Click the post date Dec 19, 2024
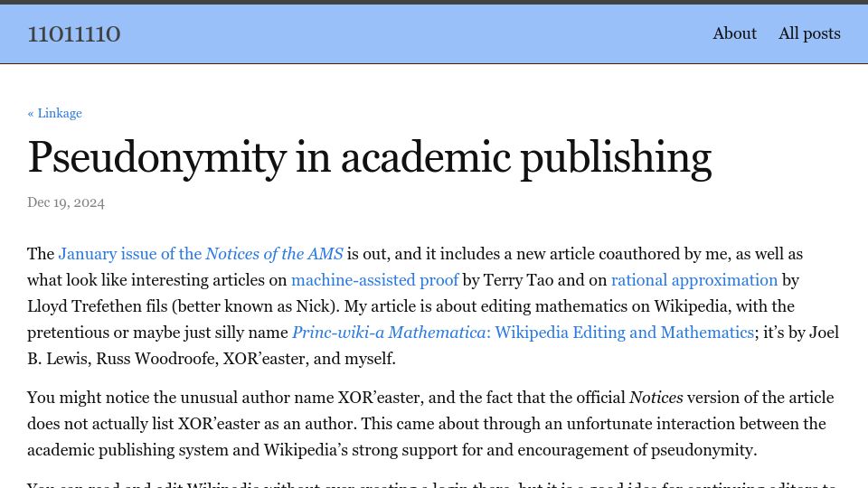The height and width of the screenshot is (488, 868). click(x=66, y=202)
